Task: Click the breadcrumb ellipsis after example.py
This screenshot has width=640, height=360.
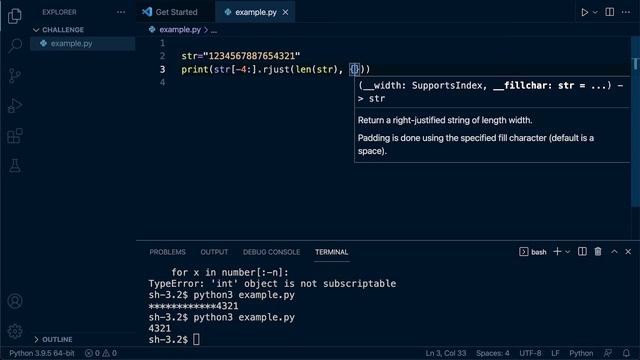Action: tap(214, 30)
